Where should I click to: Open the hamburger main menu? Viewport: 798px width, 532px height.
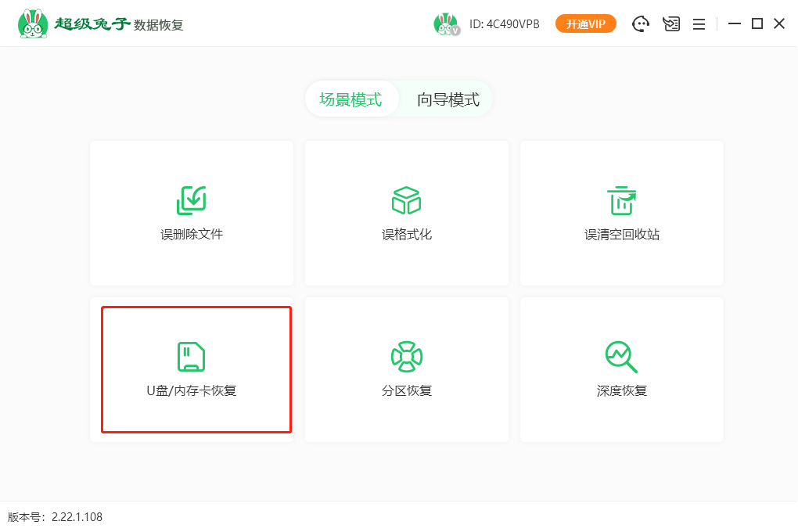699,24
